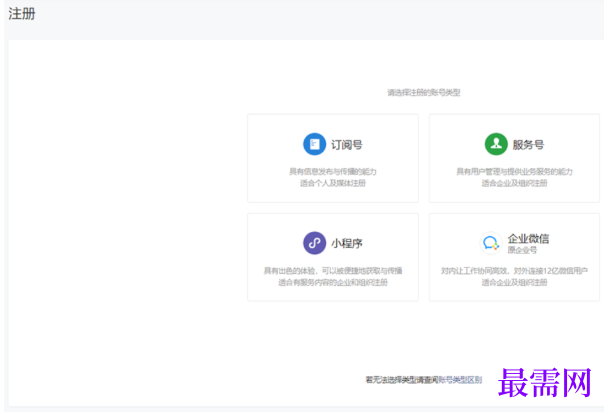The height and width of the screenshot is (414, 610).
Task: Click 适合有服务内容的企业和组织注册 text
Action: coord(333,282)
